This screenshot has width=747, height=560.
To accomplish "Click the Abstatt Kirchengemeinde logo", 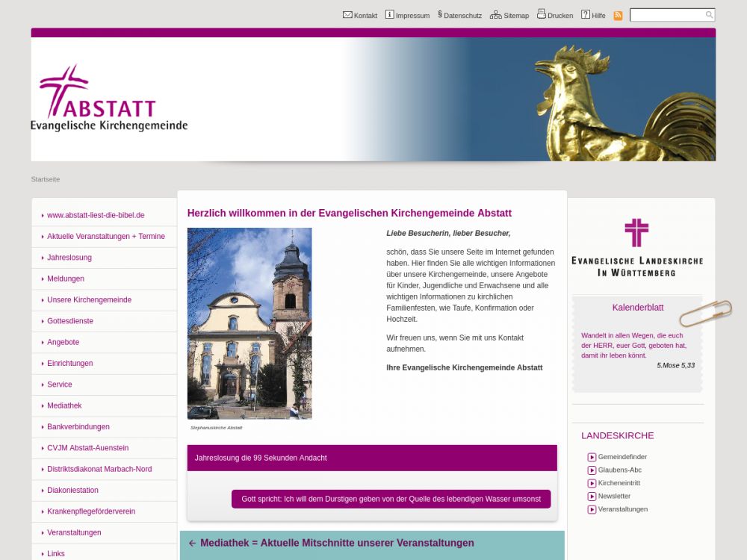I will pos(109,99).
